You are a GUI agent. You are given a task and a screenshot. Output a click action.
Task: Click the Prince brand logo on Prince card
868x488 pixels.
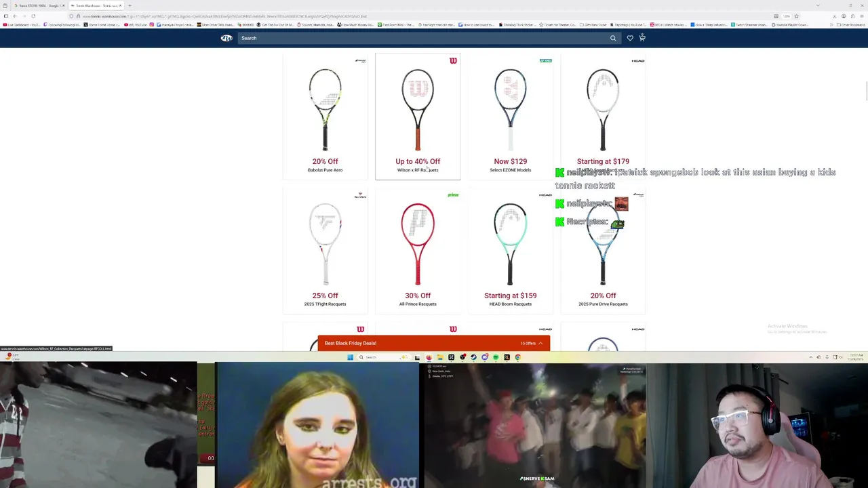pyautogui.click(x=453, y=195)
